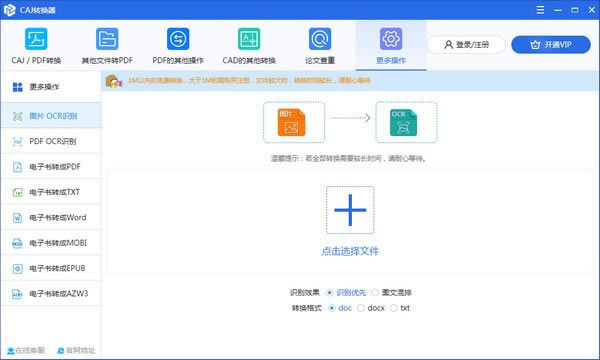Open the 论文查重 search icon
This screenshot has width=600, height=360.
320,39
